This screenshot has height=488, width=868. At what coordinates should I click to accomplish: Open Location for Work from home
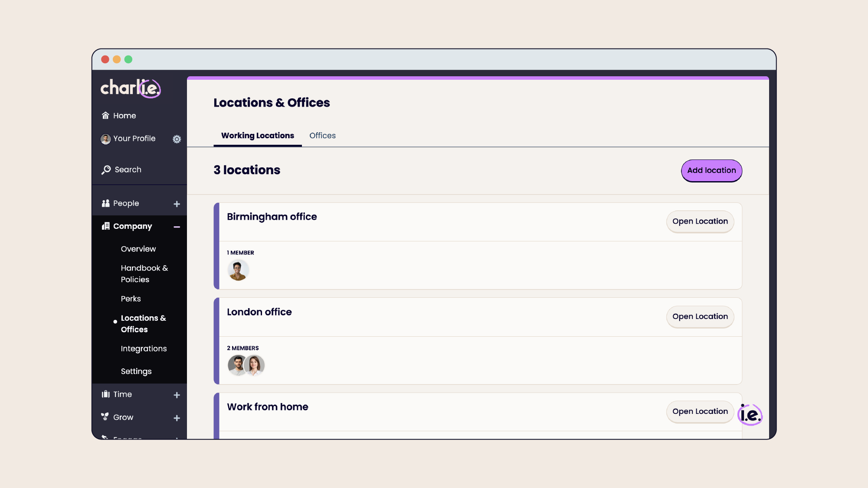pos(700,412)
